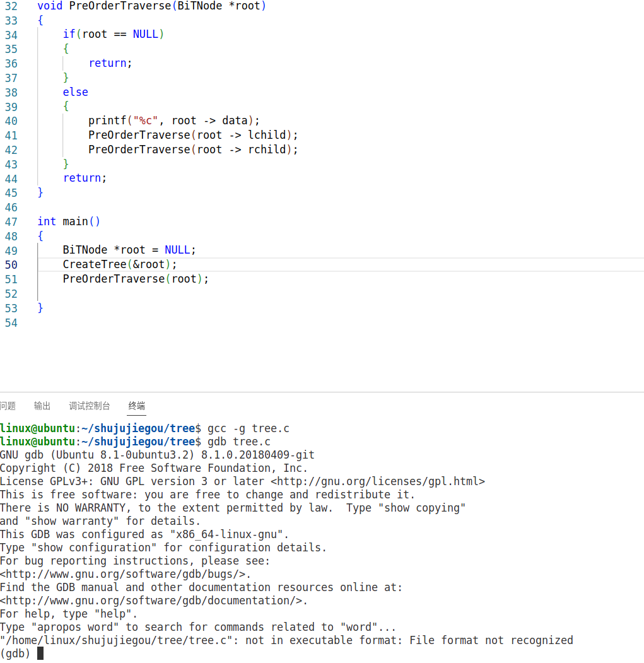Open the 调试控制台 debug console tab
This screenshot has height=663, width=644.
89,406
